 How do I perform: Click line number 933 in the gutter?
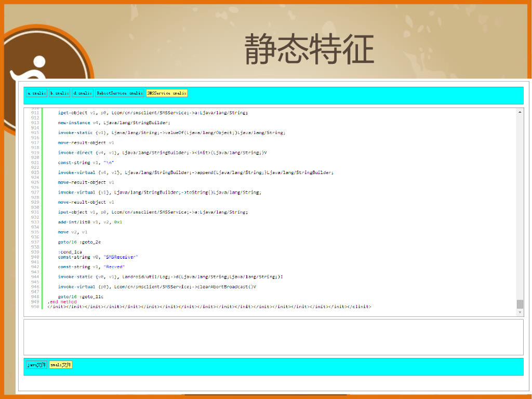(x=35, y=222)
